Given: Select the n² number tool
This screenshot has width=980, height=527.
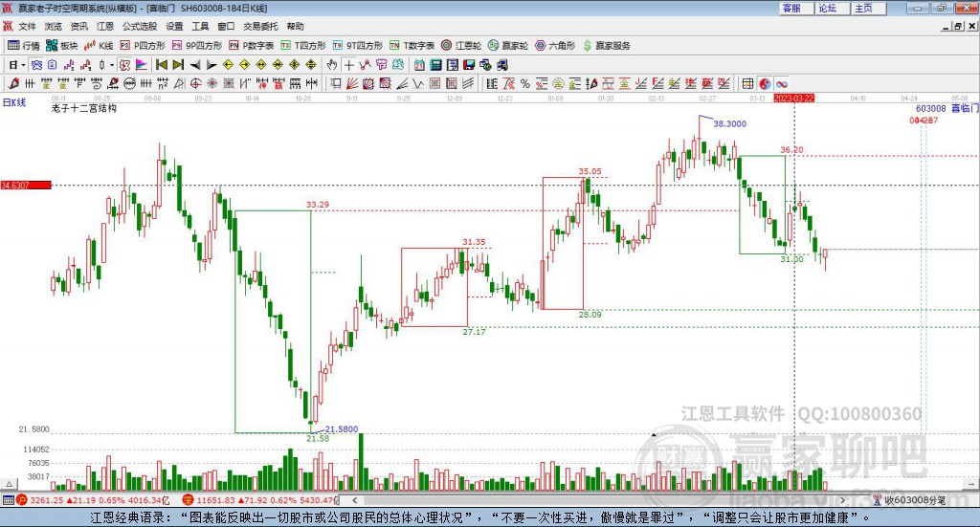Looking at the screenshot, I should (163, 83).
